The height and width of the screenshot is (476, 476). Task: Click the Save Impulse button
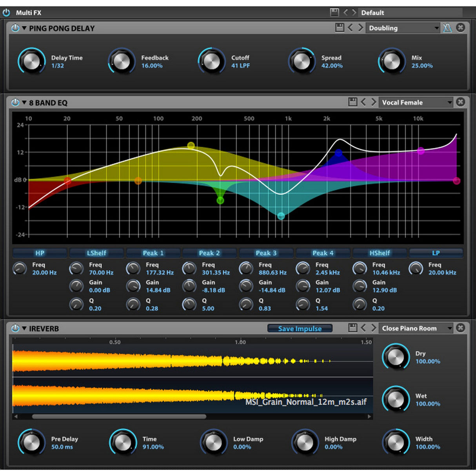(299, 328)
